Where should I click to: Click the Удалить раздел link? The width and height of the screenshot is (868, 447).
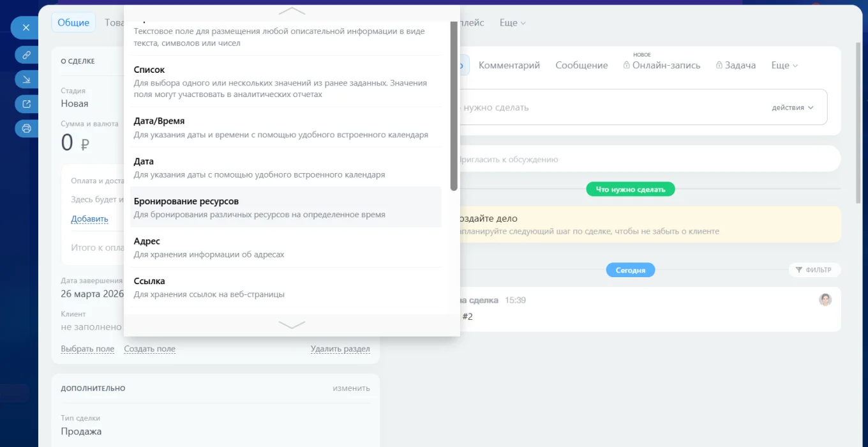pos(340,349)
